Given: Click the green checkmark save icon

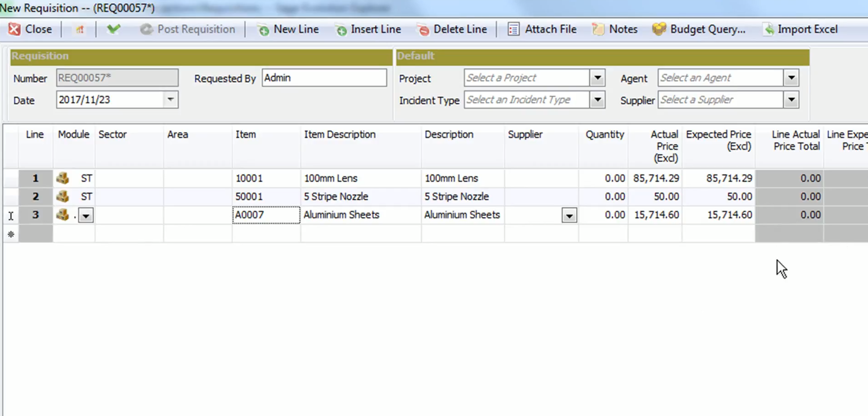Looking at the screenshot, I should (113, 29).
